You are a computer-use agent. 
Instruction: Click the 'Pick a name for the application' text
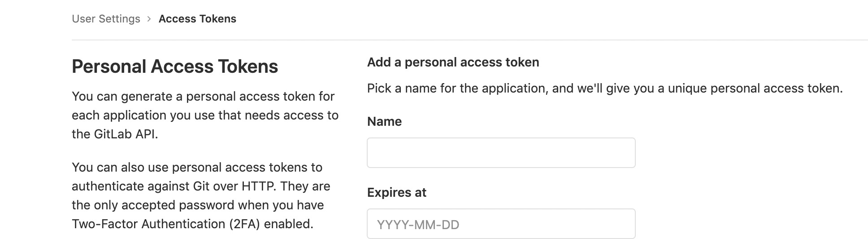456,88
